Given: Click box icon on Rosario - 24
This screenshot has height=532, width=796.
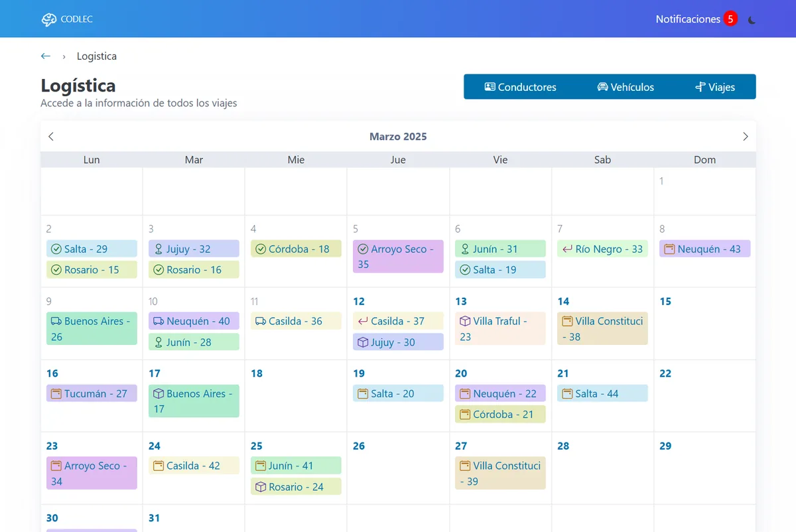Looking at the screenshot, I should 261,487.
